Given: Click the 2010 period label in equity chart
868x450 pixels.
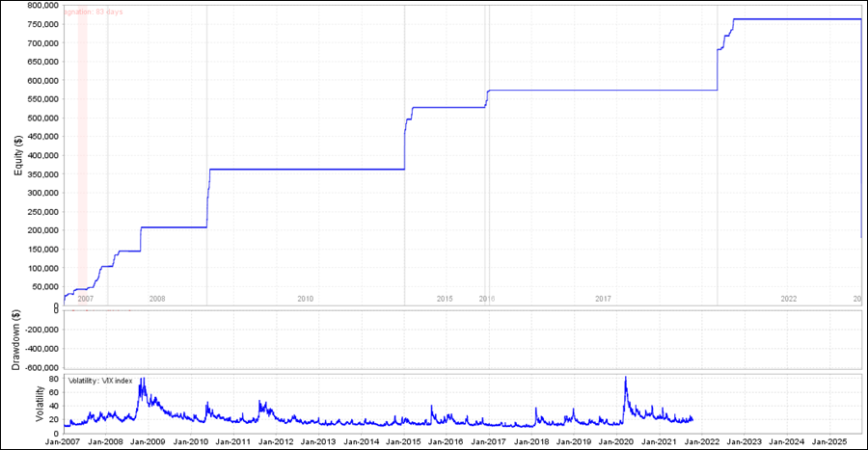Looking at the screenshot, I should point(305,300).
